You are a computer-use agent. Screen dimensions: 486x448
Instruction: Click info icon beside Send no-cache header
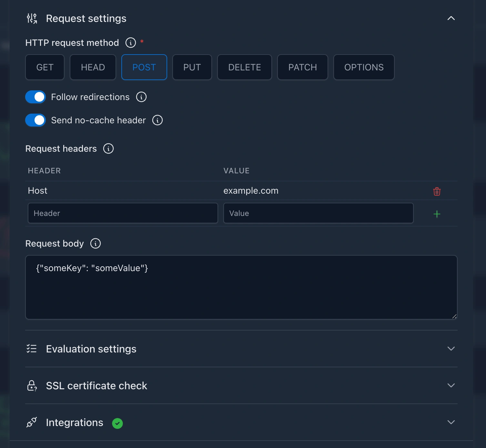[157, 120]
